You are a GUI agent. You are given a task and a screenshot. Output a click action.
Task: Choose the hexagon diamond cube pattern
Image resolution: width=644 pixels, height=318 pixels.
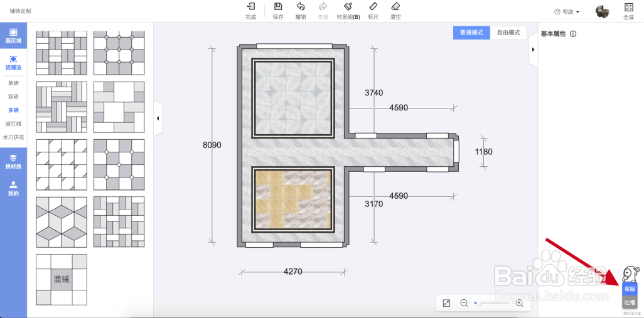62,222
